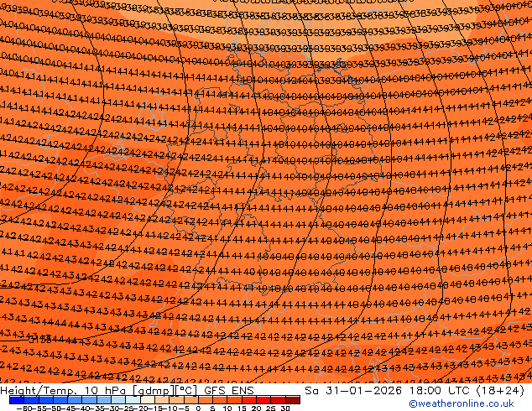The height and width of the screenshot is (411, 532).
Task: Pick the legend swatch between 10 and 15
Action: tap(234, 400)
